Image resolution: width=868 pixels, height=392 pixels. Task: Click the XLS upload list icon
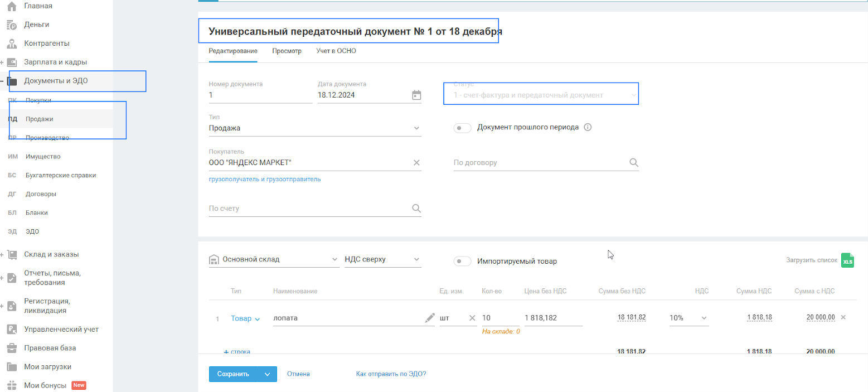tap(847, 260)
